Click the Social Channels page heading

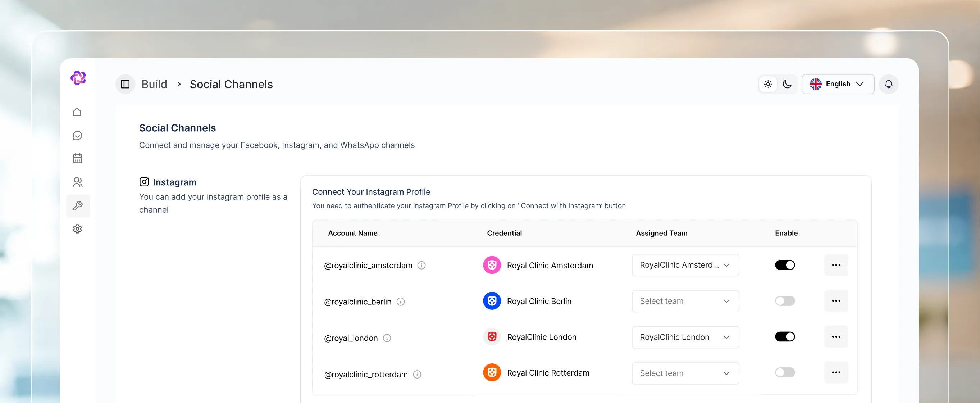point(177,128)
